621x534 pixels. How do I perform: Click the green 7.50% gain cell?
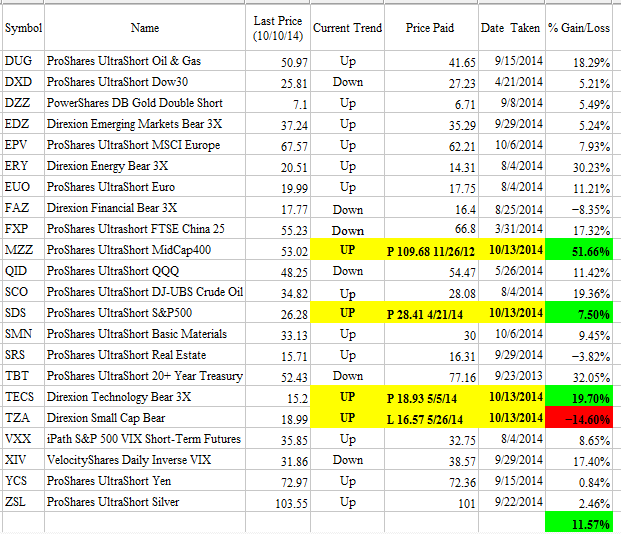(579, 313)
